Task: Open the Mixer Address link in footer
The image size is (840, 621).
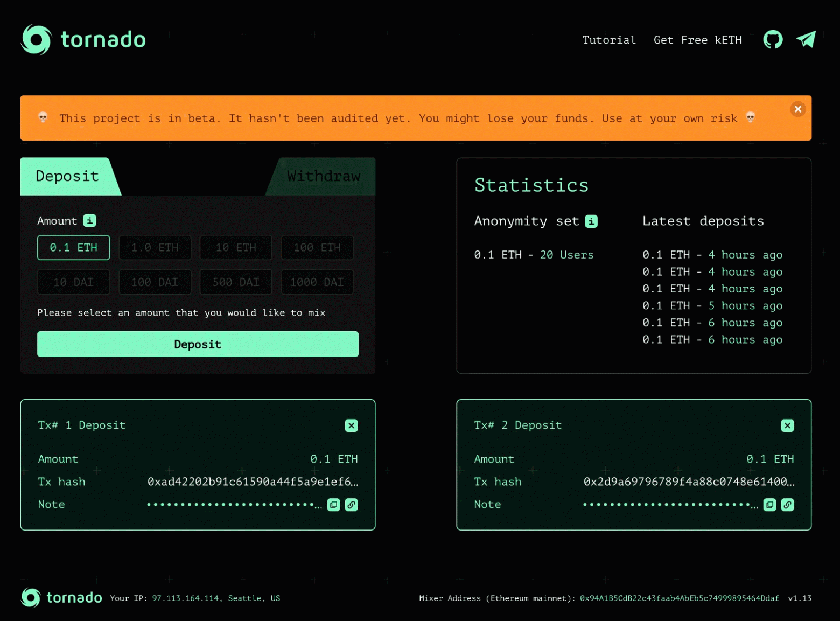Action: pyautogui.click(x=680, y=598)
